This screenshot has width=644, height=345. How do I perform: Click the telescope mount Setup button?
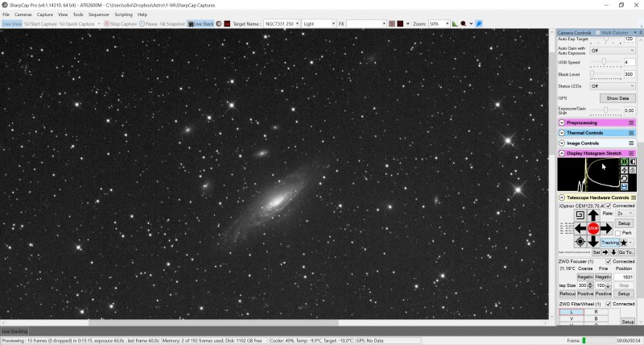point(624,223)
